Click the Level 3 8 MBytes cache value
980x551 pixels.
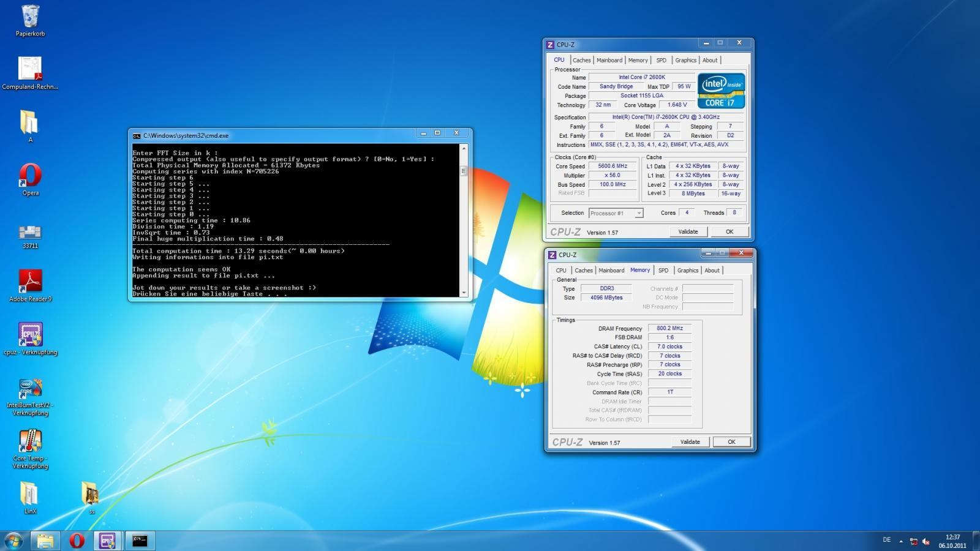(693, 193)
